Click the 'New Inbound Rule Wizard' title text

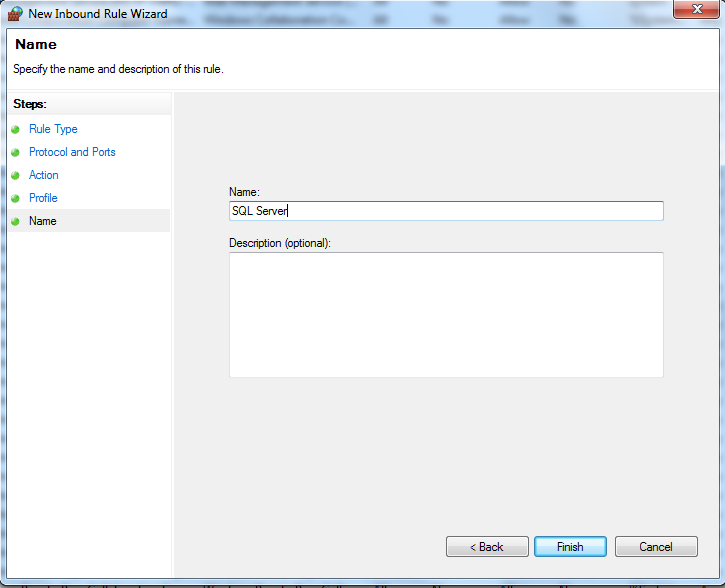[98, 14]
